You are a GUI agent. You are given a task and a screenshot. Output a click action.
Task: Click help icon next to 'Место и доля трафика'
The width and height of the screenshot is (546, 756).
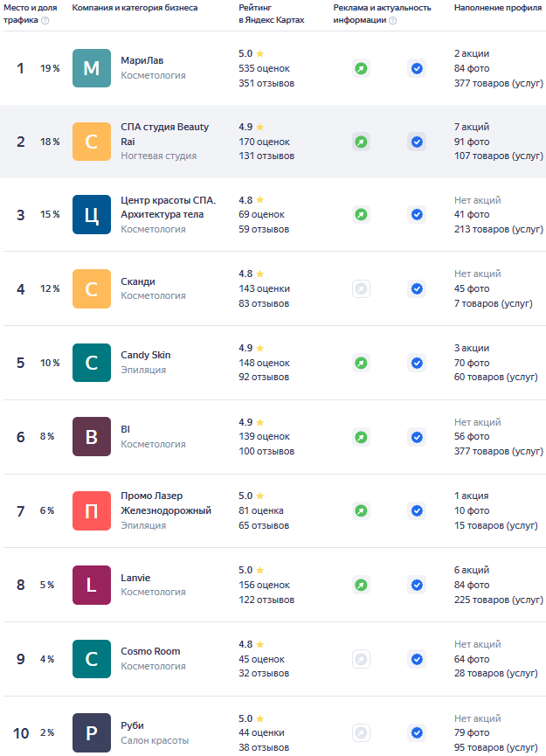(x=45, y=20)
